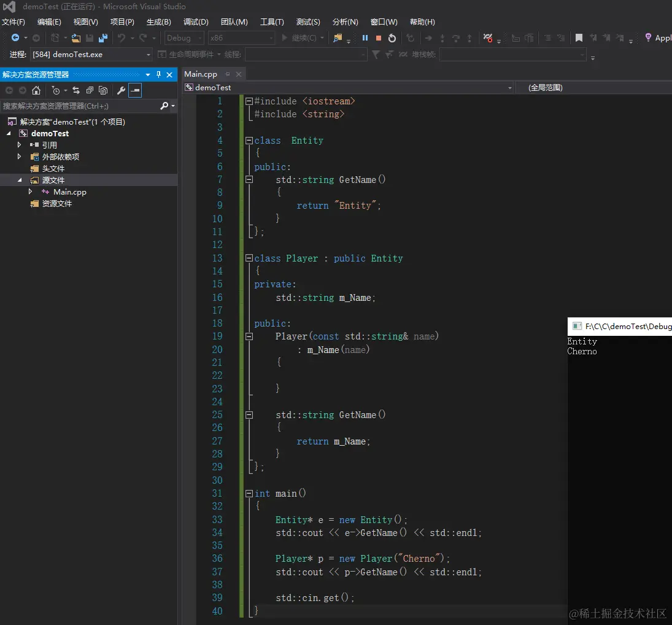Open the 调试(D) debug menu
Viewport: 672px width, 625px height.
point(196,22)
